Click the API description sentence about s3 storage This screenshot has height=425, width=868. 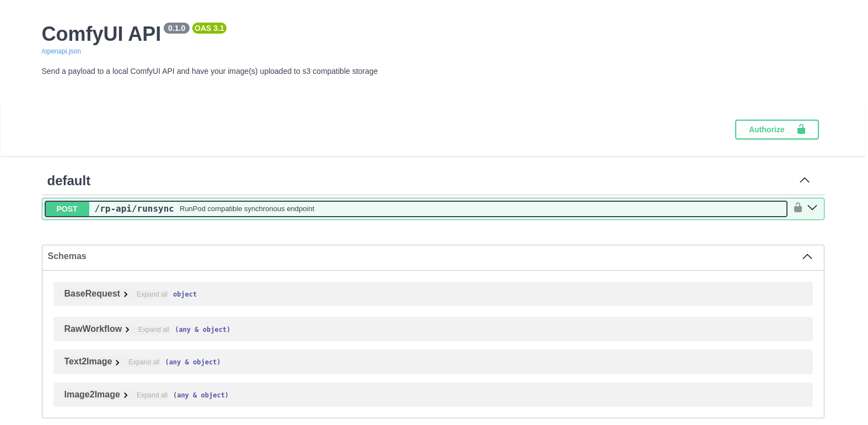(x=209, y=71)
